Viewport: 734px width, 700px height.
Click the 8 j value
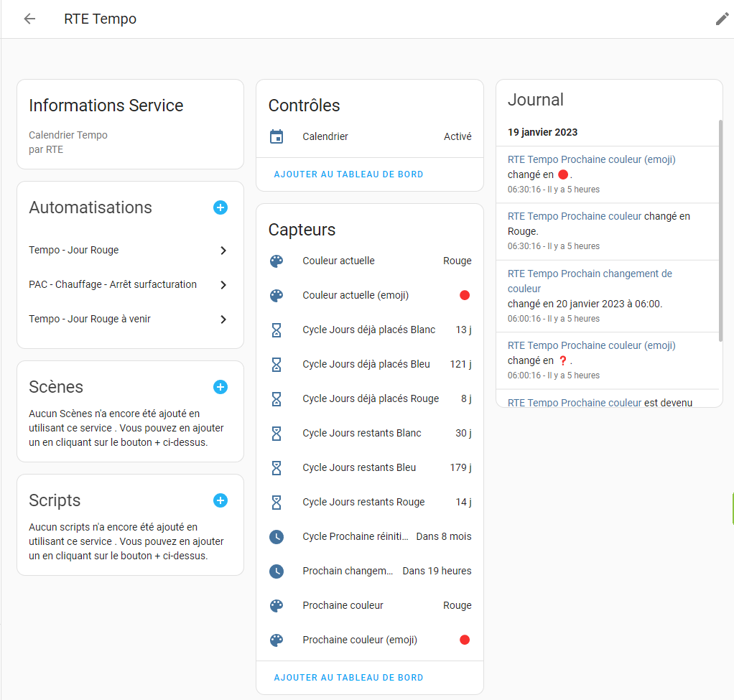pos(466,398)
